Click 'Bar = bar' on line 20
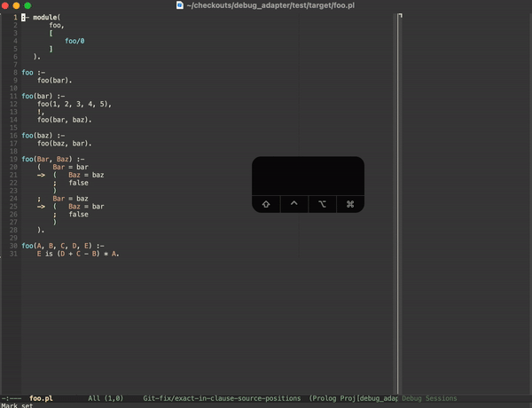Viewport: 532px width, 408px height. [x=70, y=167]
